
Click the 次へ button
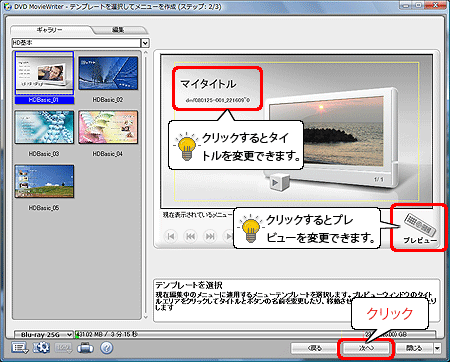click(x=366, y=348)
